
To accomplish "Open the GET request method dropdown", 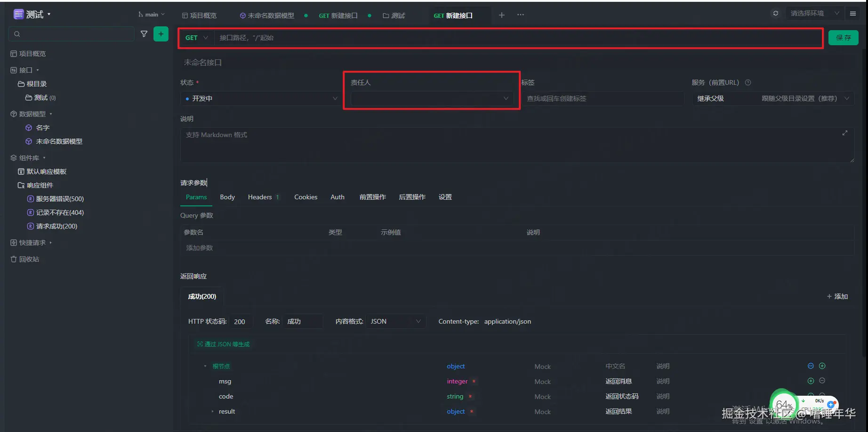I will point(197,38).
